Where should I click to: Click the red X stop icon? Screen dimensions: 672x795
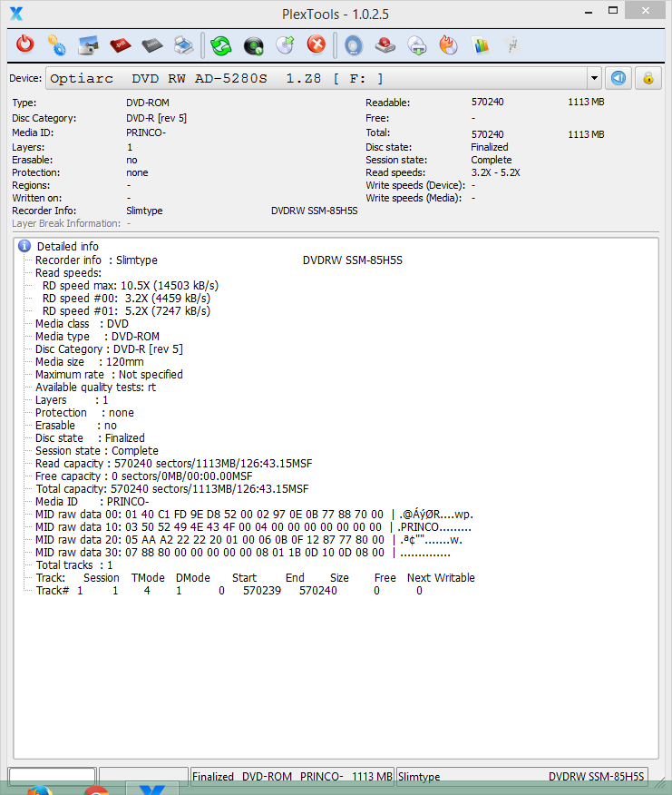point(317,44)
